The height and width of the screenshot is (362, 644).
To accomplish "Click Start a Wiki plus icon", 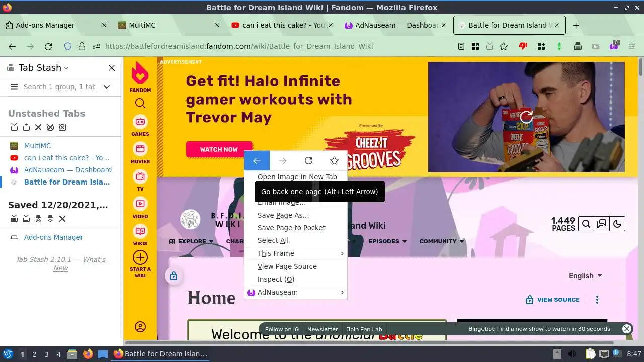I will [x=140, y=257].
